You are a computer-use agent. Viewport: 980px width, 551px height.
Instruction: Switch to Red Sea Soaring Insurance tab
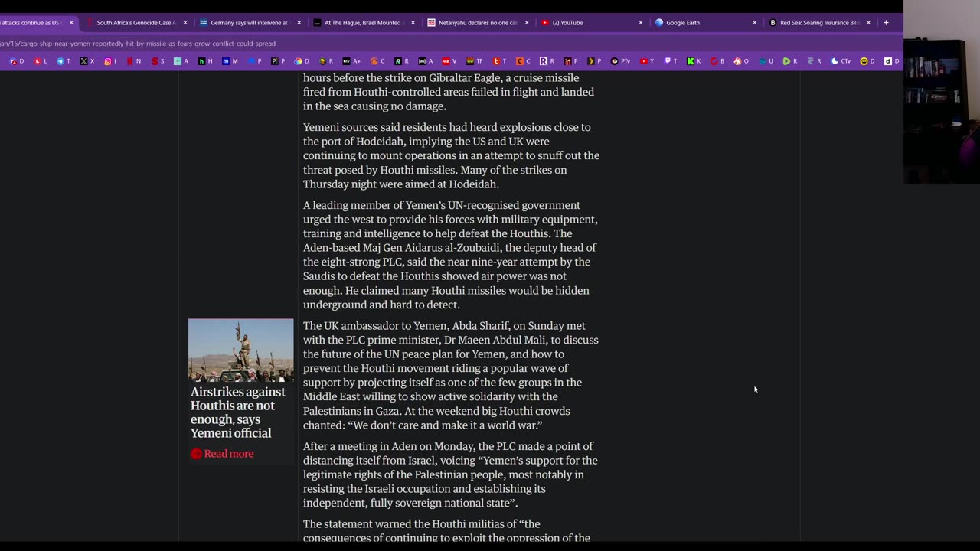pos(818,23)
